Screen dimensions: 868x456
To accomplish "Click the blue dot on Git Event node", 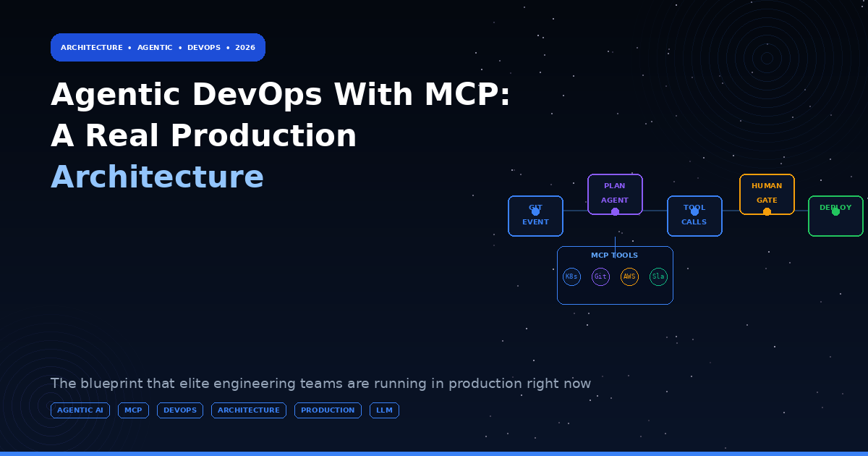I will point(535,211).
